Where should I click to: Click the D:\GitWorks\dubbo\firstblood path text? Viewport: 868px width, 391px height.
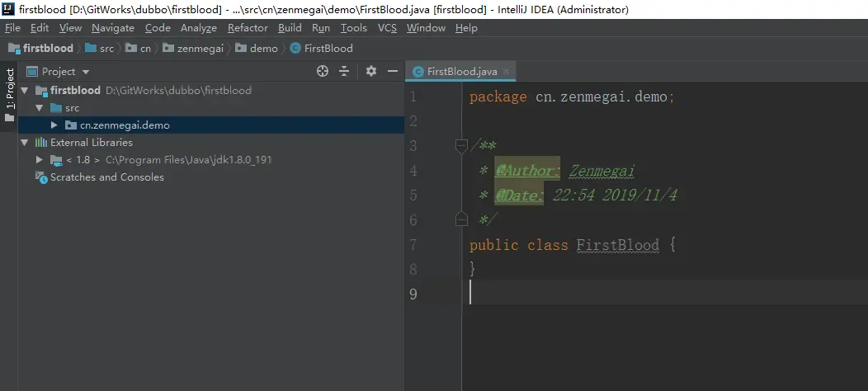click(x=178, y=90)
